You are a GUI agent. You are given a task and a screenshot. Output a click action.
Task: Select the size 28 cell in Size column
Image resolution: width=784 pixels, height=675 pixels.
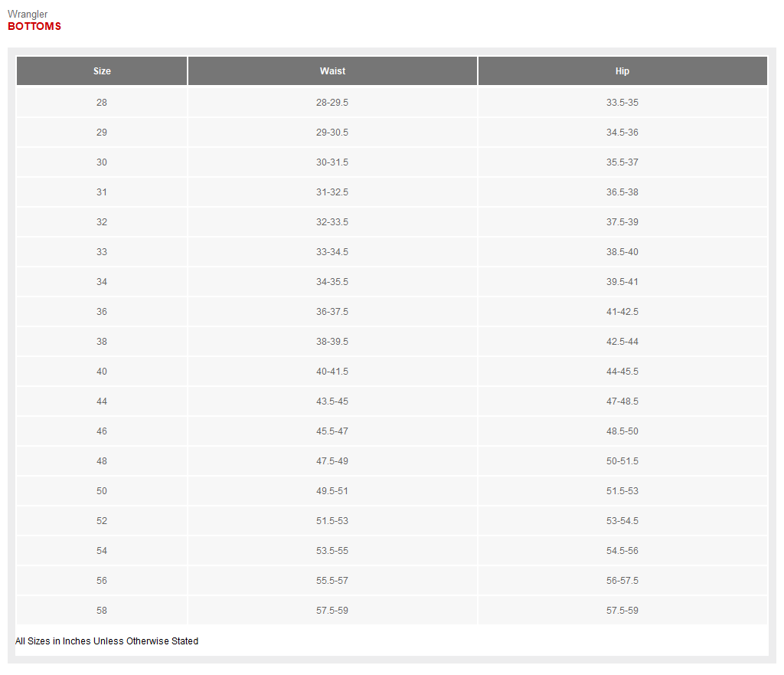coord(102,103)
